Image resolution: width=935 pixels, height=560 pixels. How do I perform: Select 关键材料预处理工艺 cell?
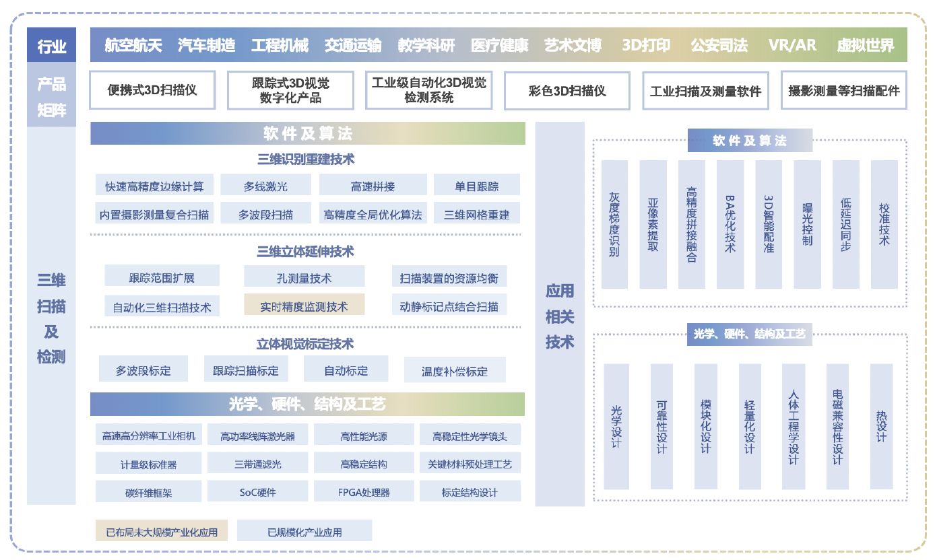click(x=470, y=463)
